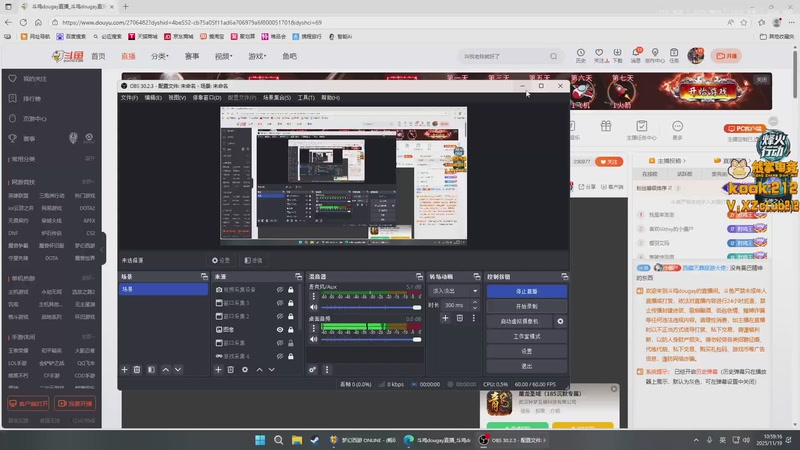Image resolution: width=800 pixels, height=450 pixels.
Task: Remove the selected scene using the Scenes trash icon
Action: 137,369
